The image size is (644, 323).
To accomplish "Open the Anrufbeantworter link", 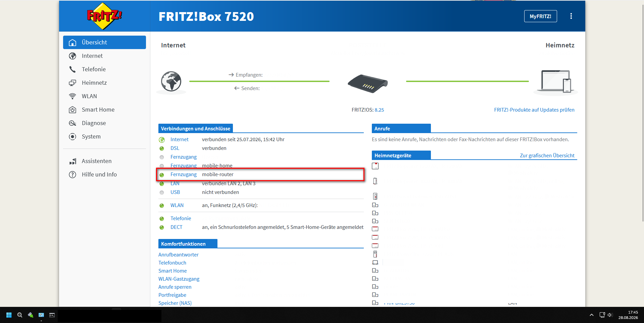I will coord(179,255).
